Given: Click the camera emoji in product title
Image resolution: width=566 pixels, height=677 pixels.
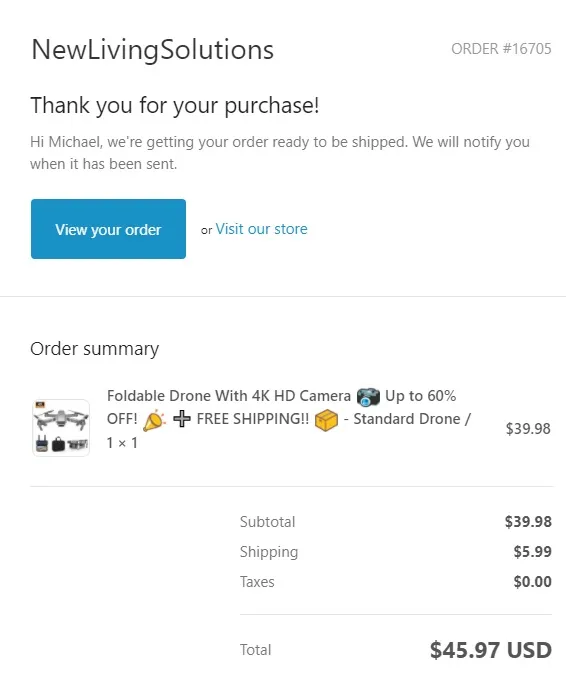Looking at the screenshot, I should (x=368, y=397).
